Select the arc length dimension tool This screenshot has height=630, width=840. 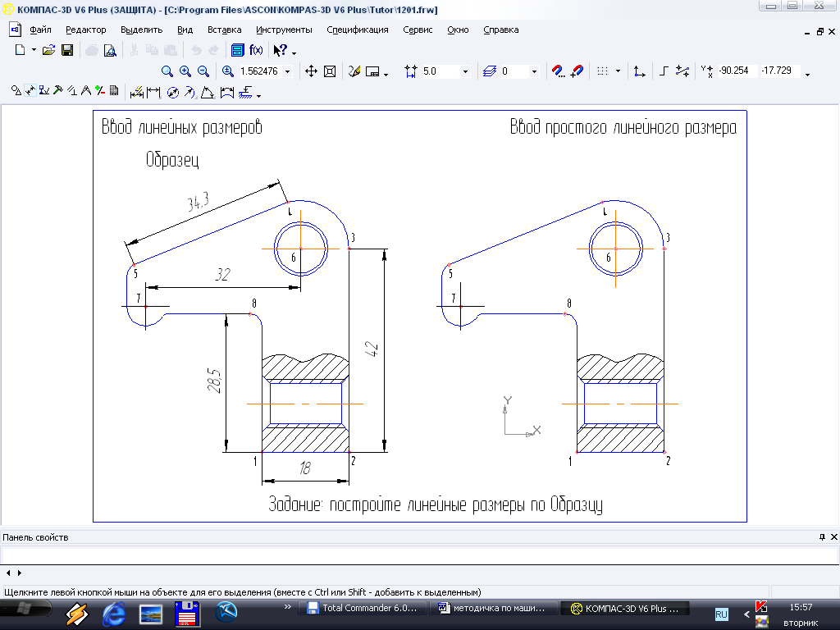(x=227, y=93)
